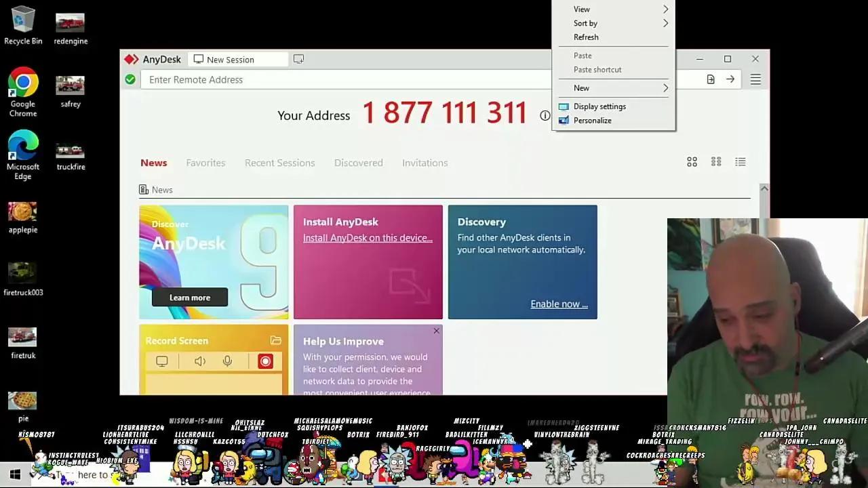Launch Microsoft Edge from the desktop

(23, 155)
